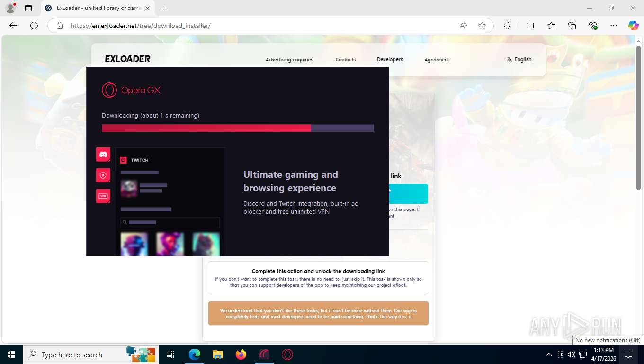Add page to favorites star icon
Screen dimensions: 644x364
482,26
